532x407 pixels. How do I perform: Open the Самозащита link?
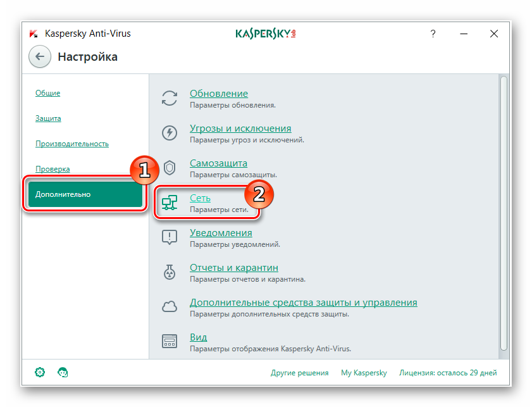[x=218, y=163]
